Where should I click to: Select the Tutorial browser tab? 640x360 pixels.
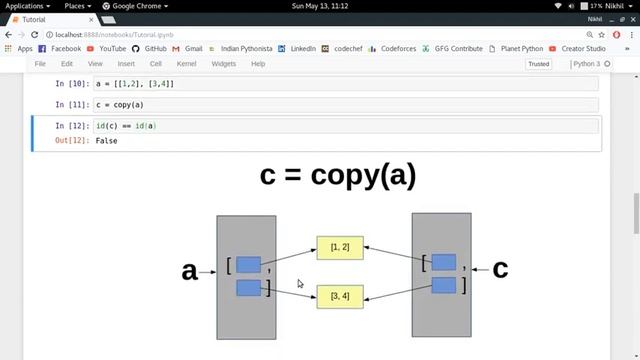52,20
